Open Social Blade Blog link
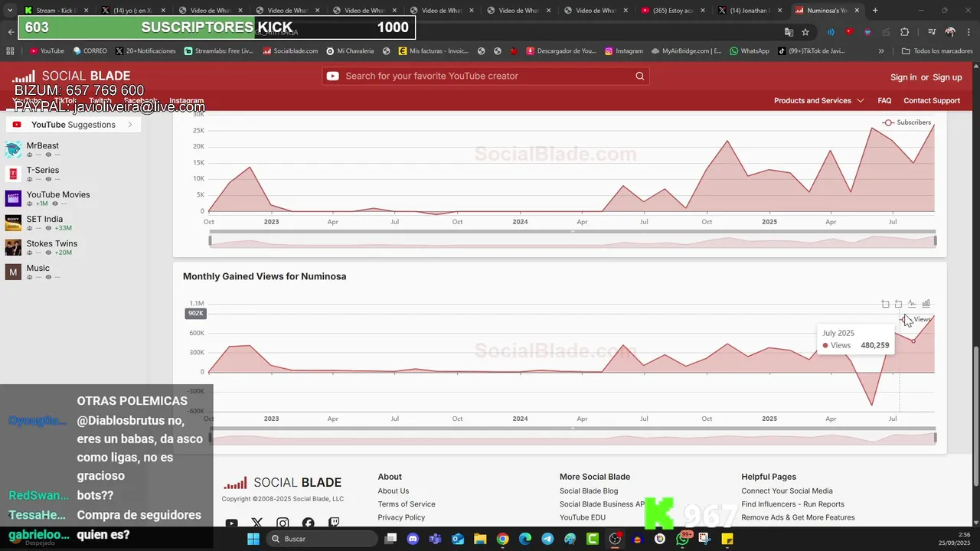This screenshot has height=551, width=980. pyautogui.click(x=589, y=491)
